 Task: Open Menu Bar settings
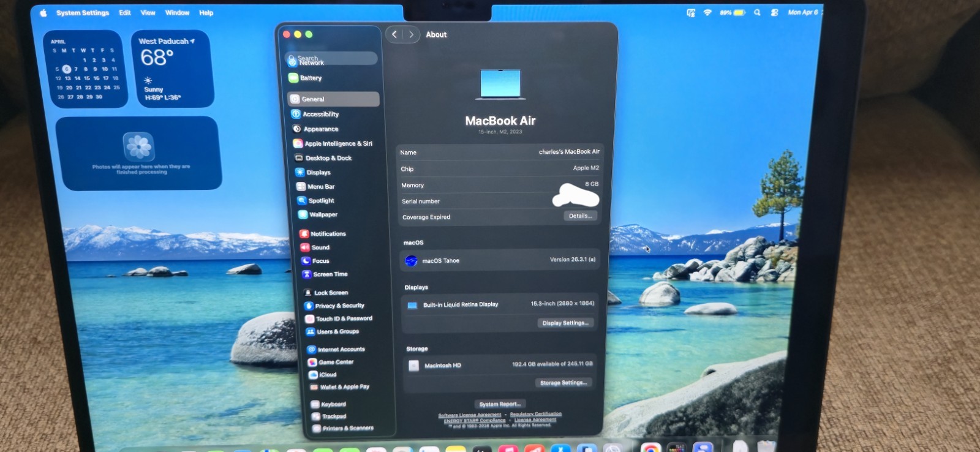tap(315, 187)
